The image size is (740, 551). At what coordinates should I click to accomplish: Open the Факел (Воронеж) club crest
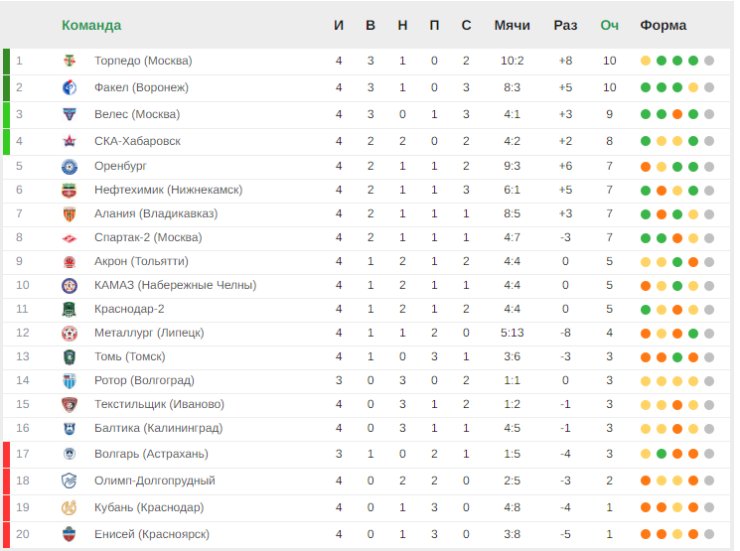coord(70,88)
